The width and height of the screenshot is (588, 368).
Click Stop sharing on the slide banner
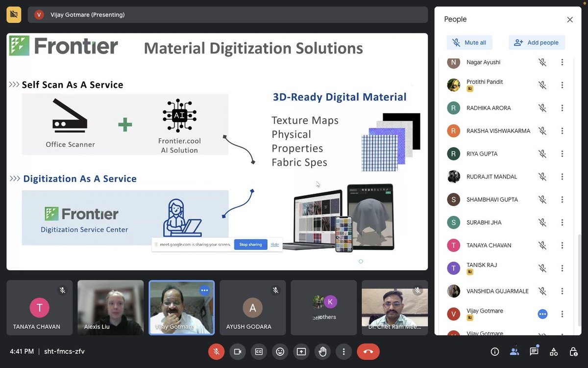tap(250, 244)
